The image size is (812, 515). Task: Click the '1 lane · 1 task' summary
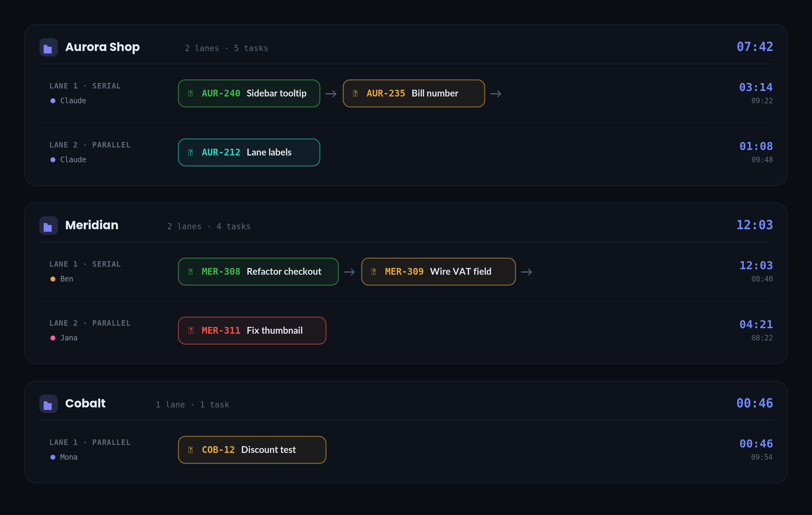[193, 404]
